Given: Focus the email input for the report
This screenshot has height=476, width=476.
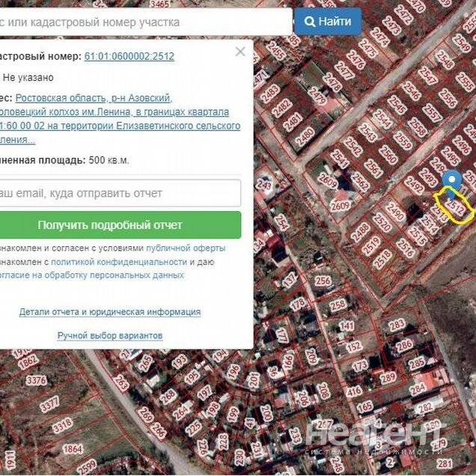Looking at the screenshot, I should [x=120, y=193].
